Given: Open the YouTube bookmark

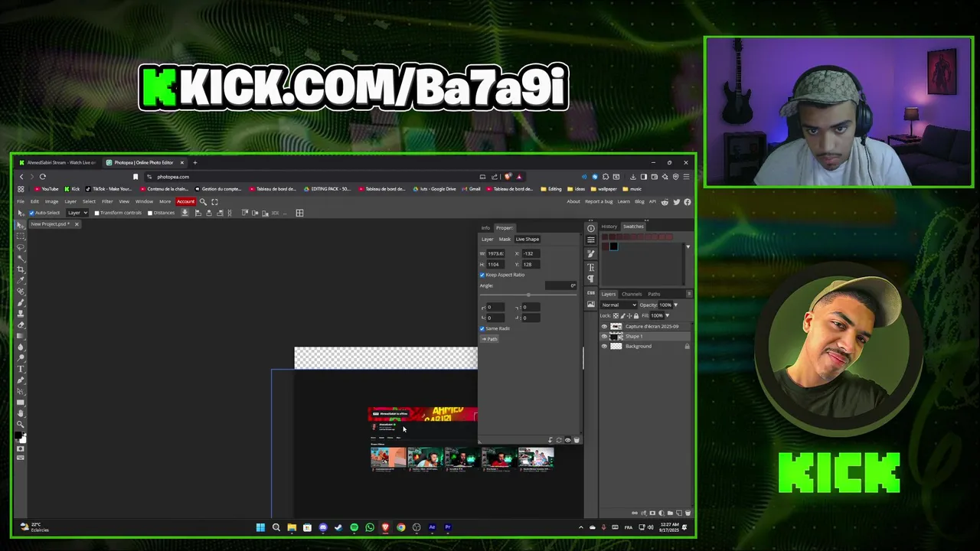Looking at the screenshot, I should tap(47, 189).
